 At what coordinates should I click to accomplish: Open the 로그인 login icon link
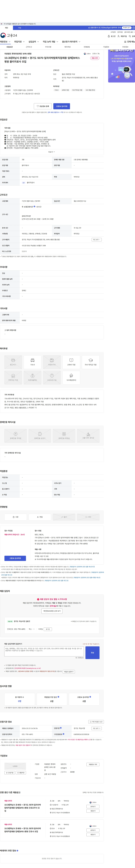(112, 36)
